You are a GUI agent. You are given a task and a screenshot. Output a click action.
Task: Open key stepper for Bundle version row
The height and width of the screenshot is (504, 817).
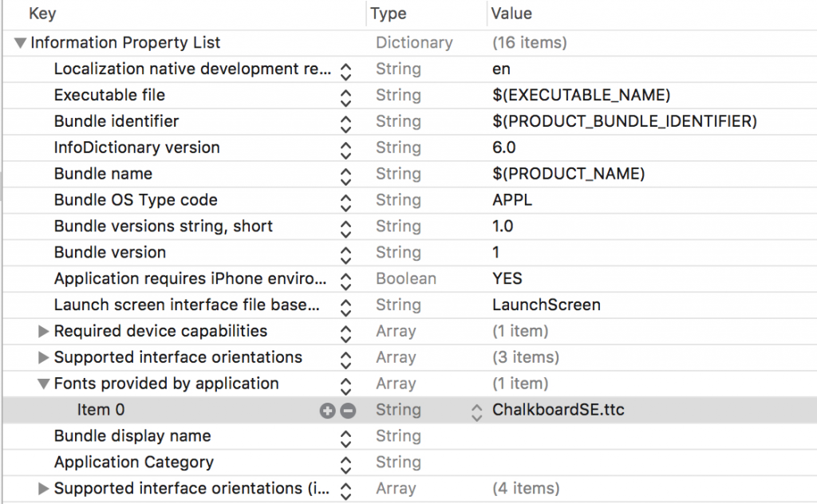[x=345, y=254]
